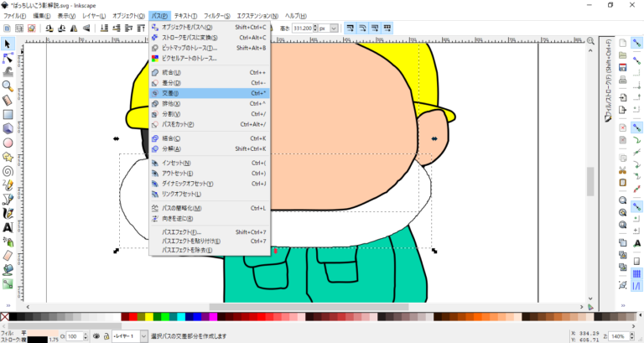Click the flip vertical icon in the toolbar

click(86, 29)
